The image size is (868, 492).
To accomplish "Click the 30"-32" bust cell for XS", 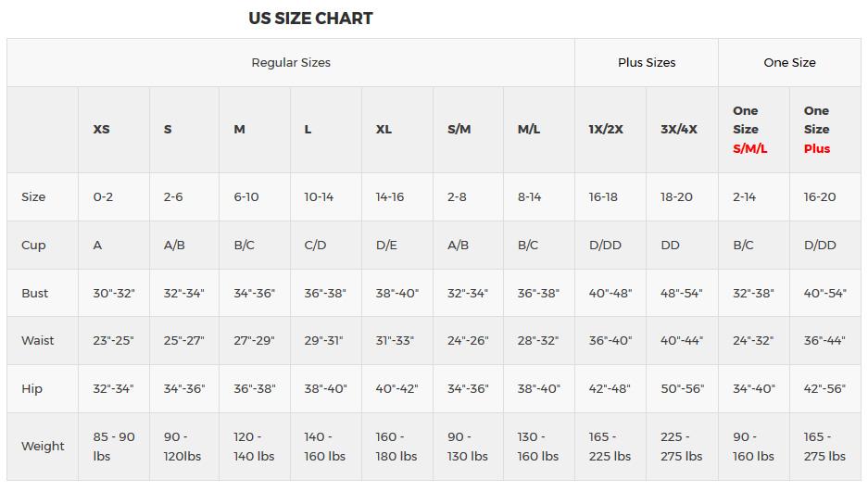I will (x=114, y=294).
